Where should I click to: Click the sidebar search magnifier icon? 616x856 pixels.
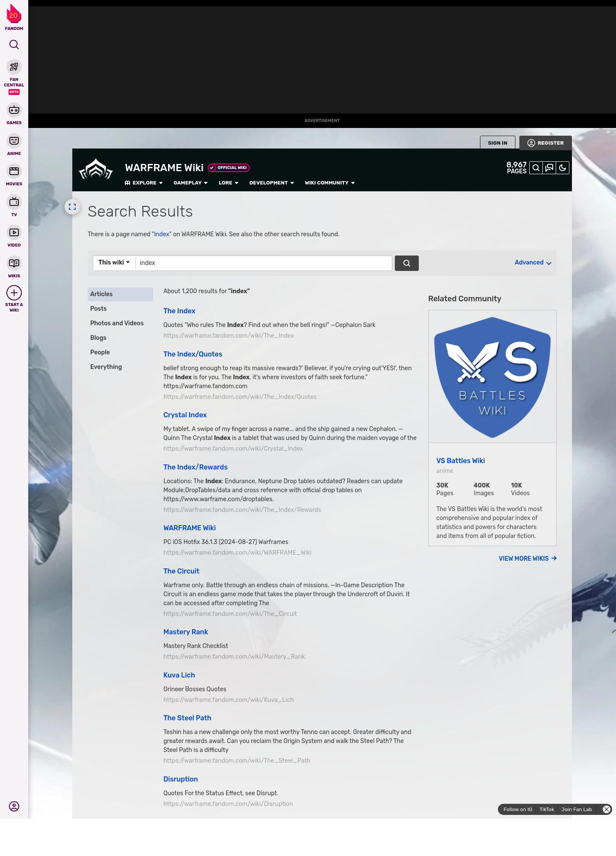14,45
